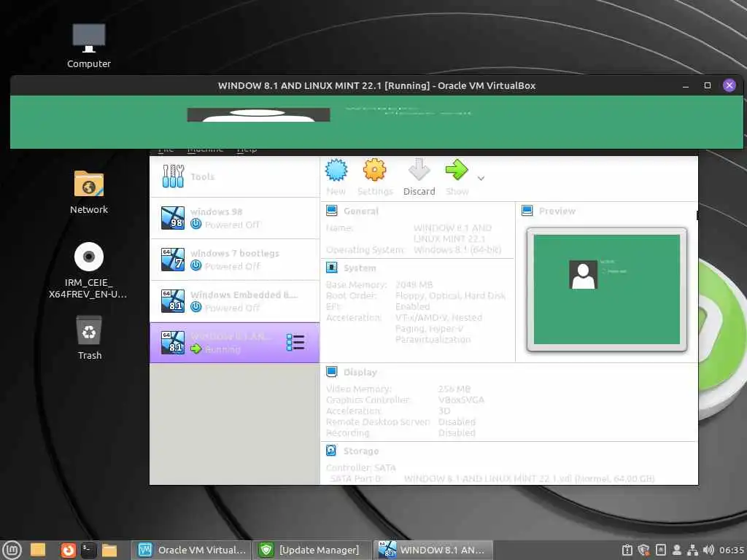Viewport: 747px width, 560px height.
Task: Open Settings with the orange gear icon
Action: tap(374, 170)
